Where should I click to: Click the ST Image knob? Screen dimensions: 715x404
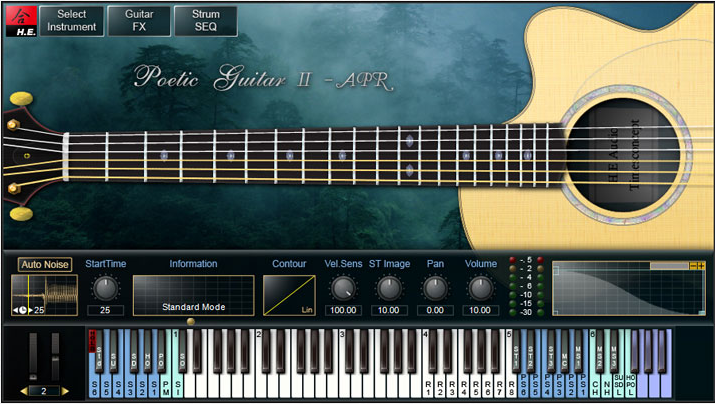point(389,289)
